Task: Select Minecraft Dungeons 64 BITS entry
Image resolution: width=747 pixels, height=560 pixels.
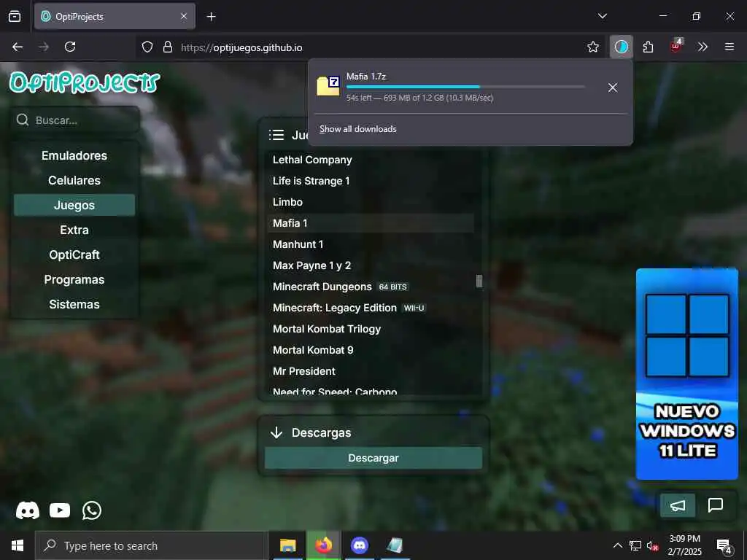Action: [x=371, y=287]
